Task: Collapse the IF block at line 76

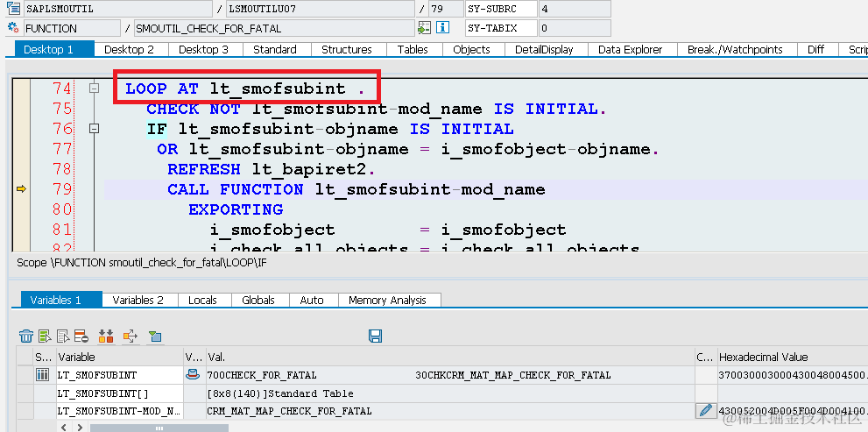Action: point(94,129)
